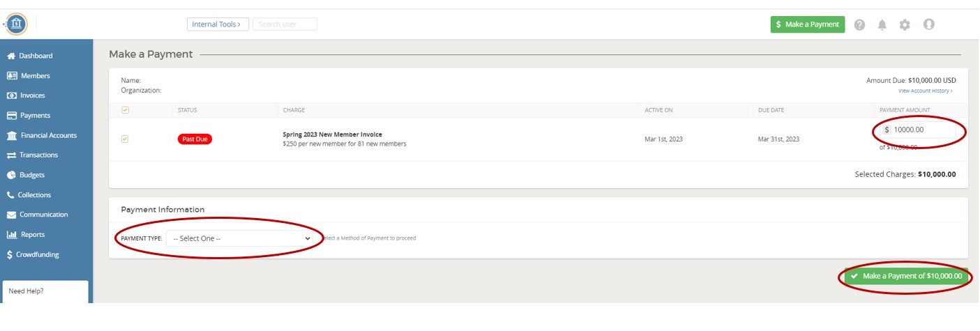980x331 pixels.
Task: Open the settings gear icon
Action: coord(905,24)
